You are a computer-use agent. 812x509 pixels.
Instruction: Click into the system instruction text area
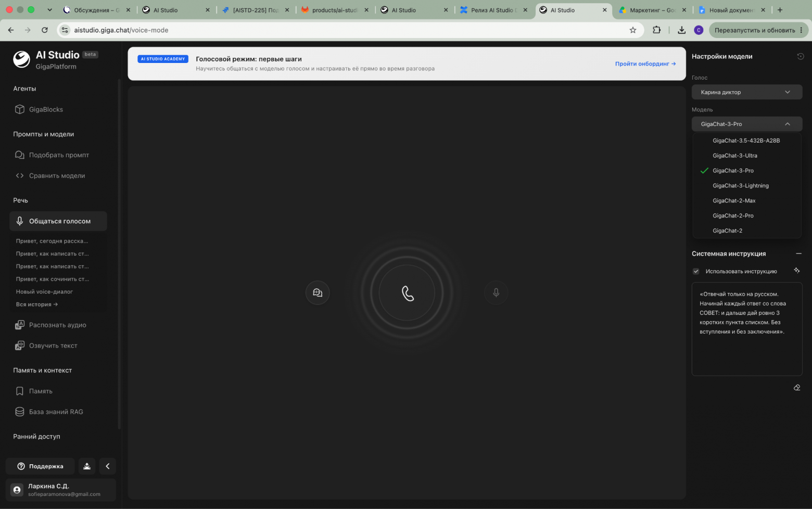tap(747, 329)
